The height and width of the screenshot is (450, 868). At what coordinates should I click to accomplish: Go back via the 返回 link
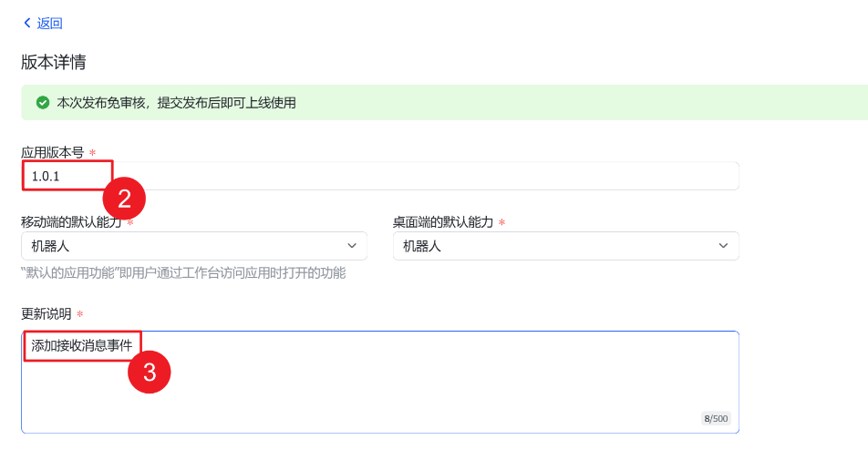pos(49,23)
